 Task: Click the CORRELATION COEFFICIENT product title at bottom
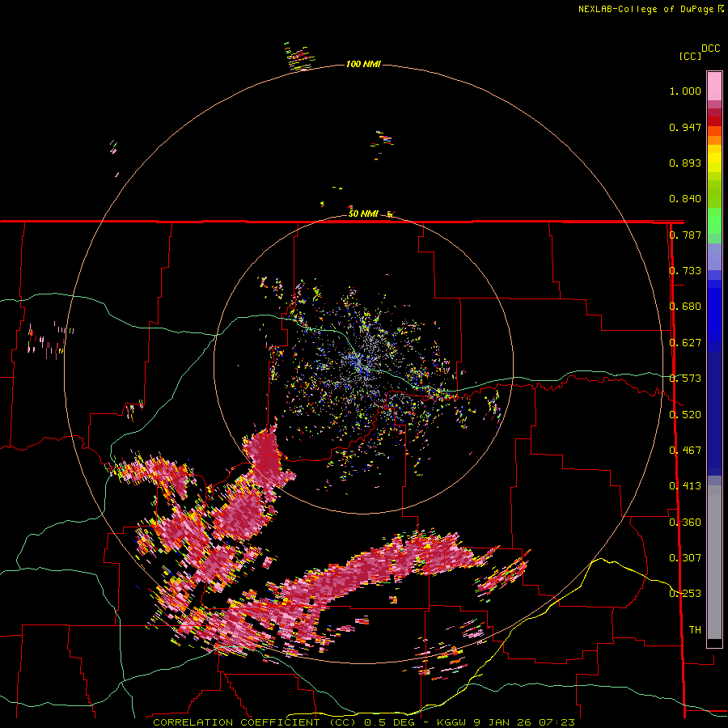[256, 722]
